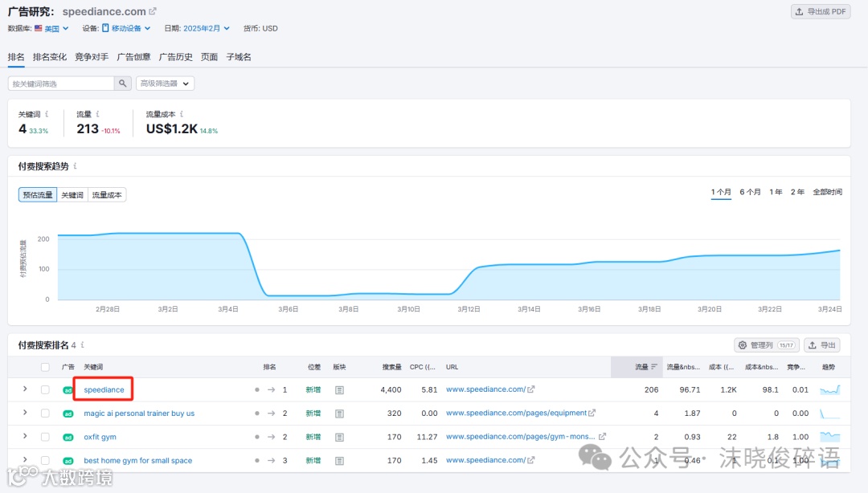Click info icon beside 付费搜索排名 title
868x493 pixels.
coord(83,344)
